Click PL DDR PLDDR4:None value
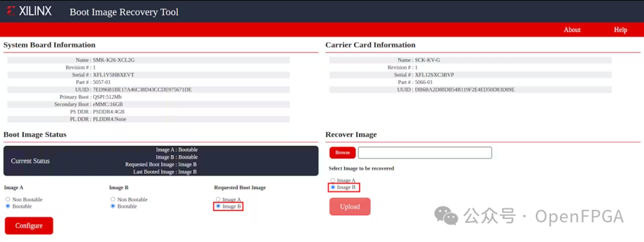644x242 pixels. pyautogui.click(x=110, y=119)
